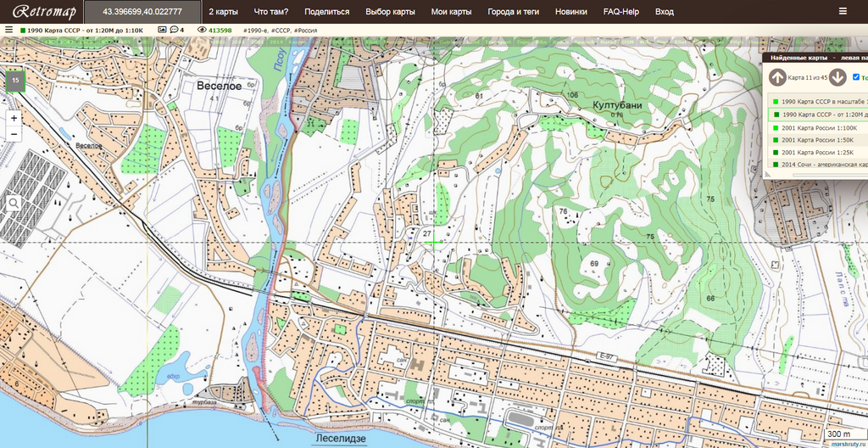Click 'Вход' to log in
The height and width of the screenshot is (448, 868).
pyautogui.click(x=665, y=11)
